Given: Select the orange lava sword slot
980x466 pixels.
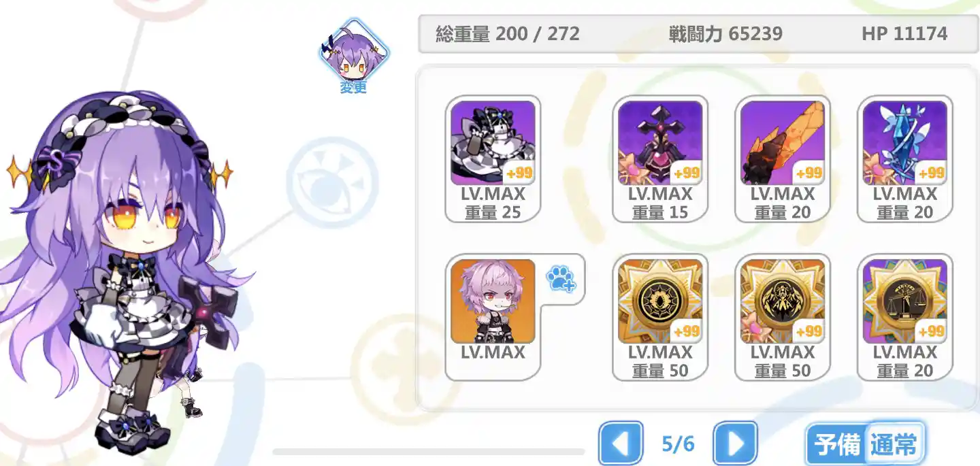Looking at the screenshot, I should pyautogui.click(x=783, y=159).
